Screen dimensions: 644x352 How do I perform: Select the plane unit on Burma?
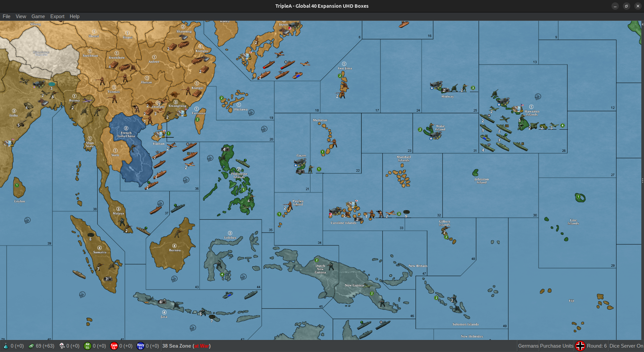pyautogui.click(x=87, y=100)
